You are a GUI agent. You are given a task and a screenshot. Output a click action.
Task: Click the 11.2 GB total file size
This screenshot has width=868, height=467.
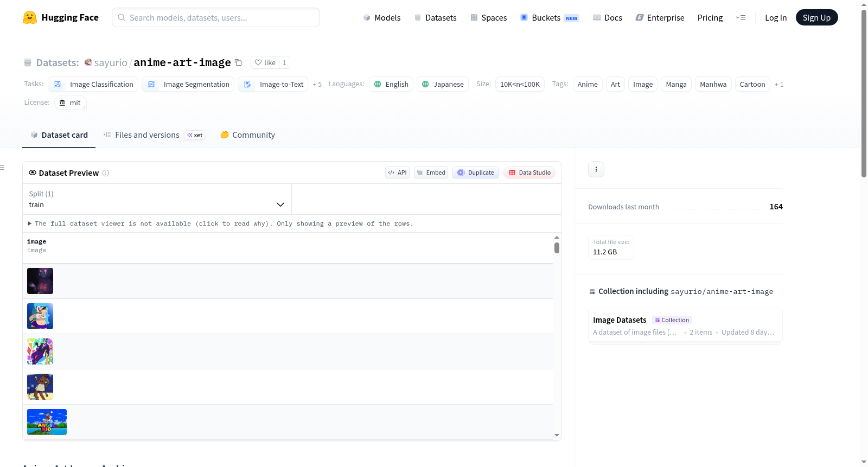(605, 252)
